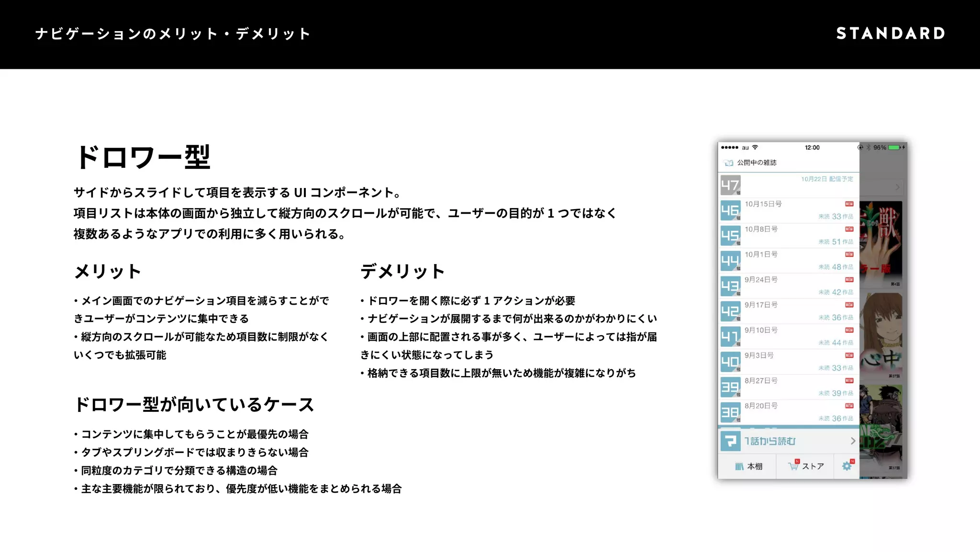Click the NEW badge on 8月20日号
980x552 pixels.
849,406
